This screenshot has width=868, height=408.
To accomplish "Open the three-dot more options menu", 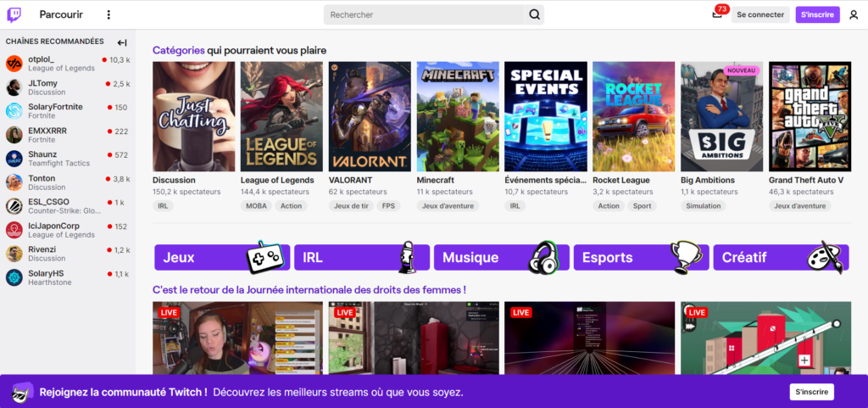I will [x=108, y=15].
